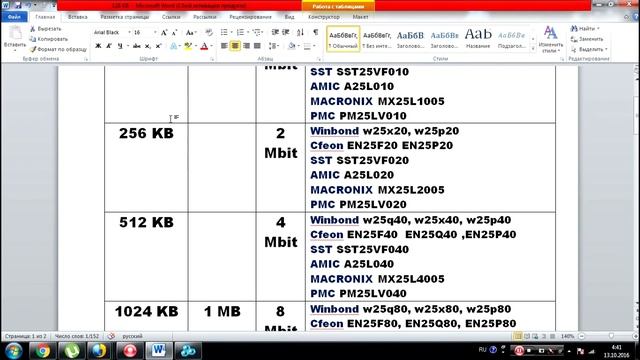640x360 pixels.
Task: Apply numbered list
Action: click(240, 32)
